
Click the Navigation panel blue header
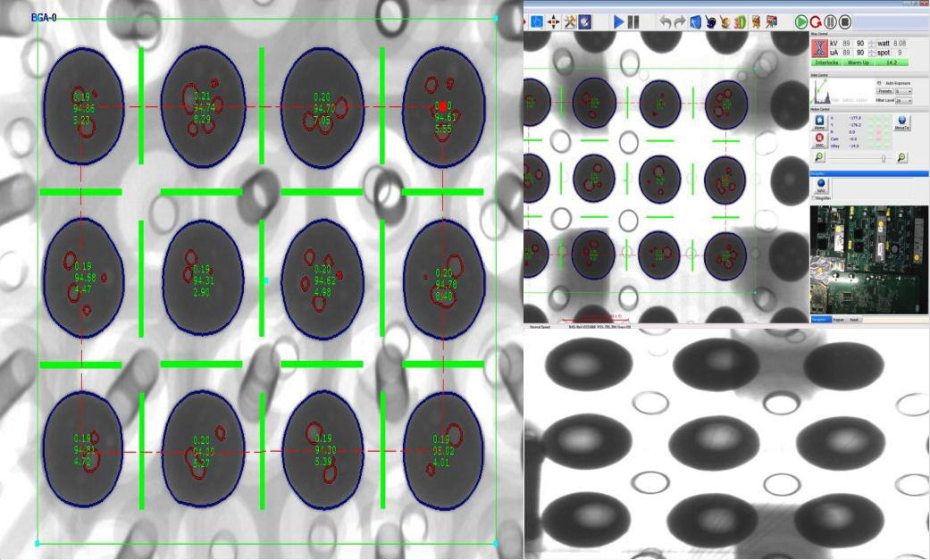coord(869,173)
